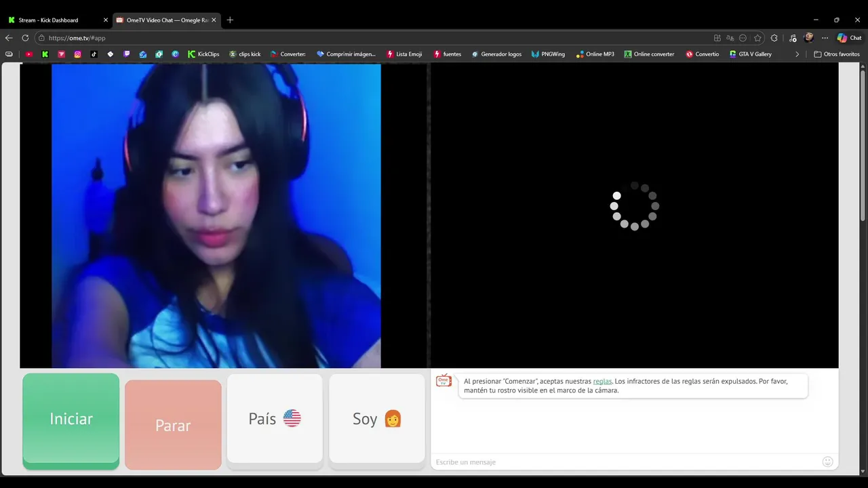Viewport: 868px width, 488px height.
Task: Open the Generador logos bookmark
Action: tap(496, 54)
